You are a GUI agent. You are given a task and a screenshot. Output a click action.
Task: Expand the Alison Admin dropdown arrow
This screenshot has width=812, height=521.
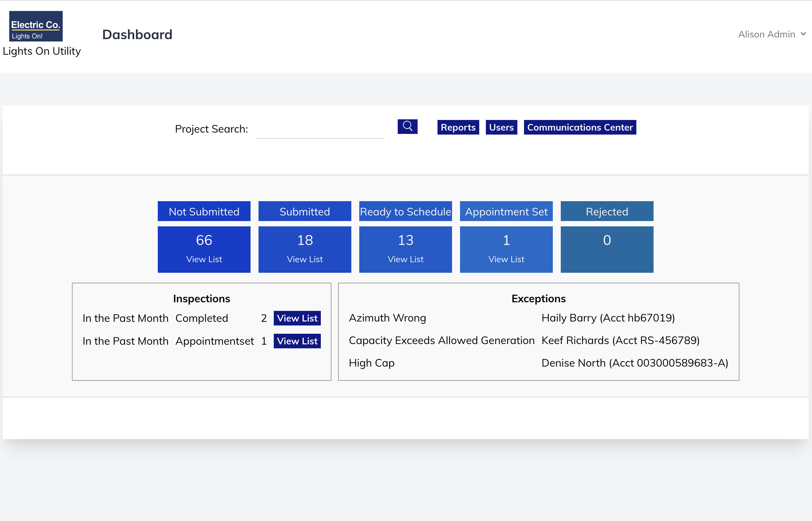pos(803,34)
